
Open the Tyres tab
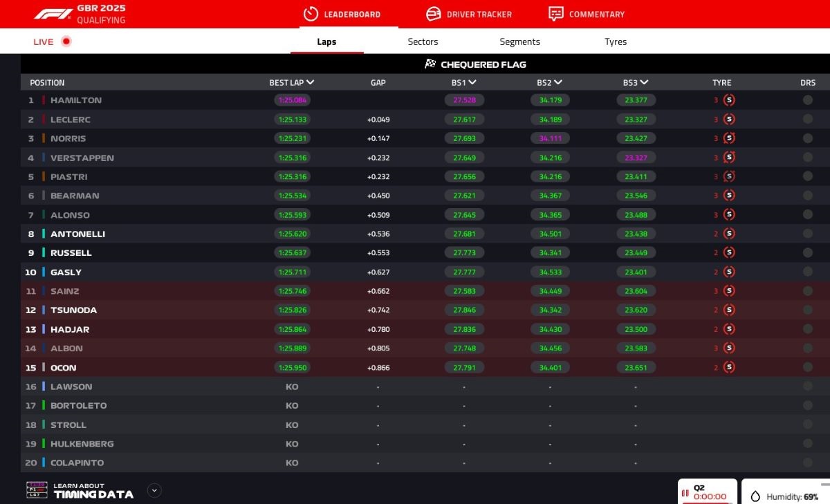tap(616, 41)
